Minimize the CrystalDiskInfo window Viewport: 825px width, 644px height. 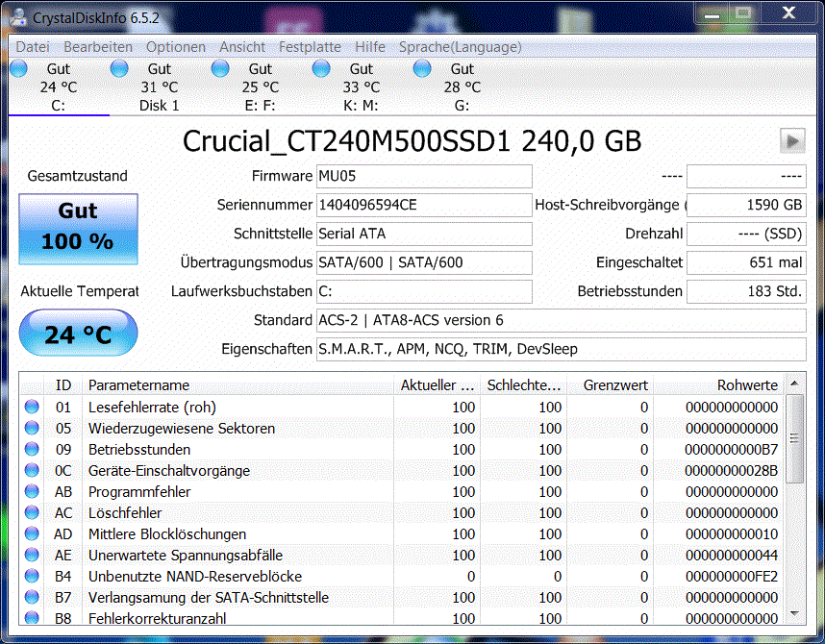tap(712, 13)
